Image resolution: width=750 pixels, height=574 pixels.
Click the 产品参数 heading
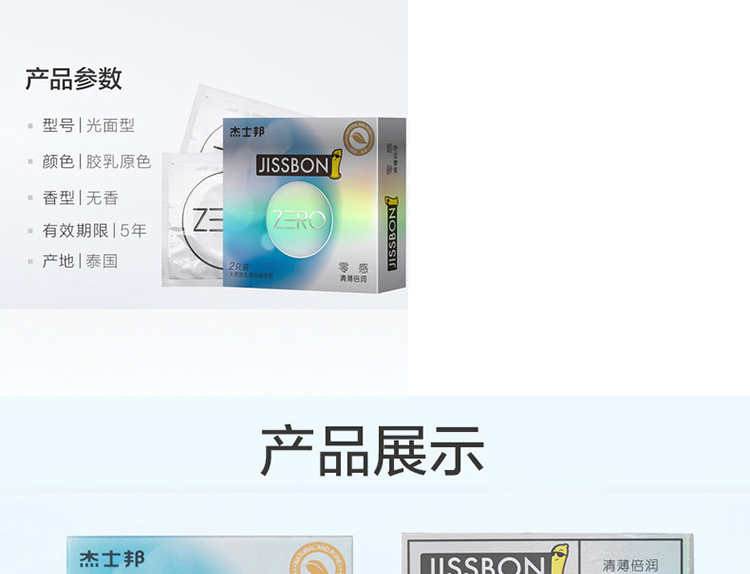tap(74, 79)
